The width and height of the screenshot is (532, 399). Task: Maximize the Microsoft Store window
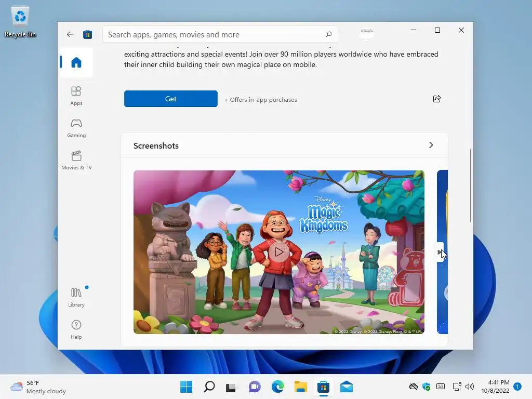tap(437, 30)
